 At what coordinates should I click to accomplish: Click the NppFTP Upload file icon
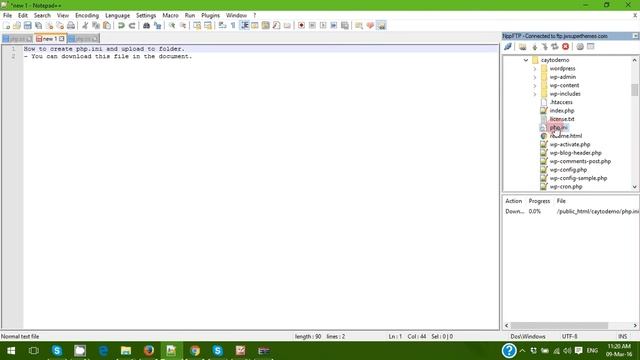[x=544, y=47]
